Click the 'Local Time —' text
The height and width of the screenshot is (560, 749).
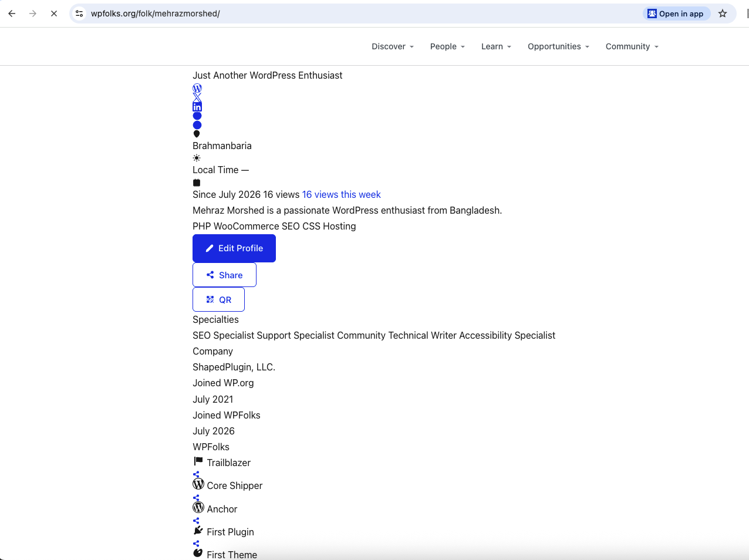[221, 170]
